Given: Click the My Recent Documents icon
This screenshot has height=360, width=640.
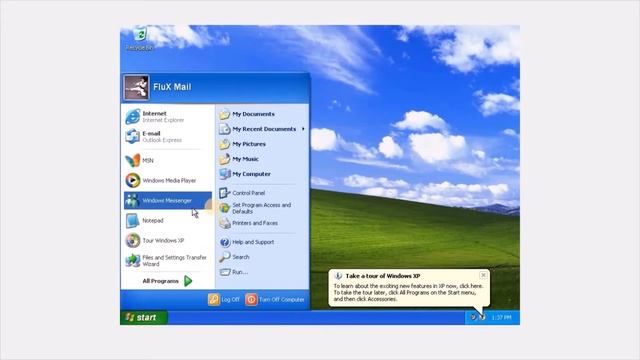Looking at the screenshot, I should [224, 129].
